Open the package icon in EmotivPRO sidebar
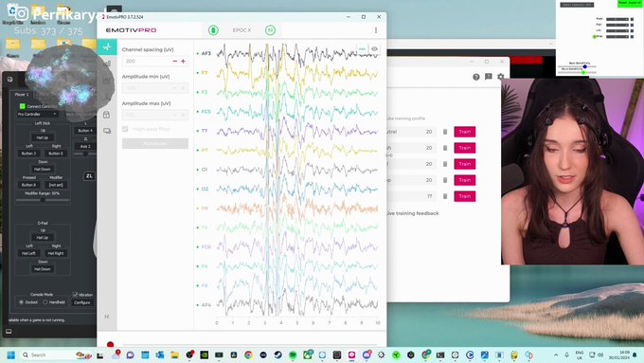Viewport: 644px width, 363px height. (107, 115)
